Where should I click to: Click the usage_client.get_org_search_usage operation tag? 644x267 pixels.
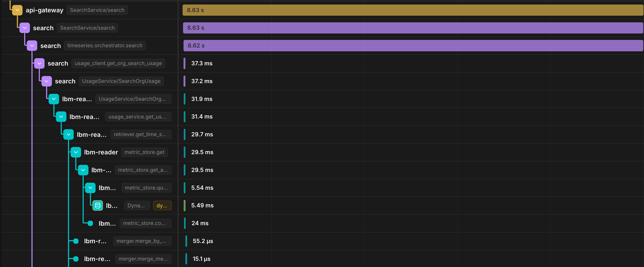[x=118, y=63]
